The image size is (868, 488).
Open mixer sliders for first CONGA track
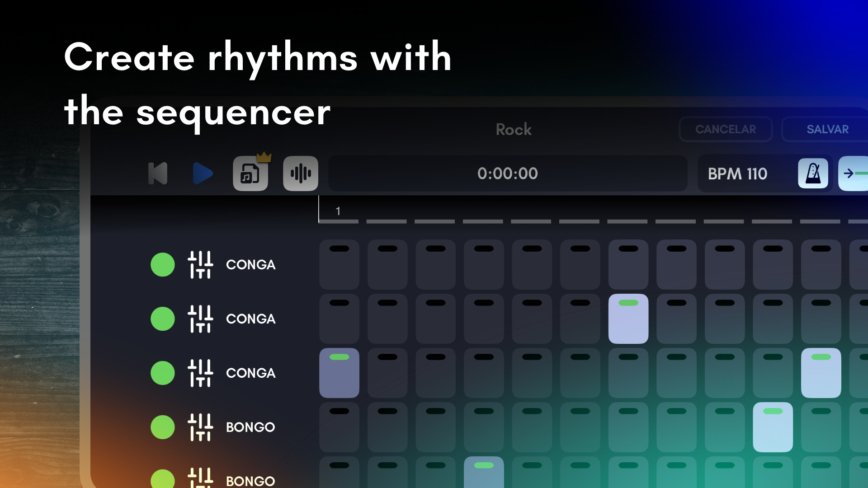200,265
